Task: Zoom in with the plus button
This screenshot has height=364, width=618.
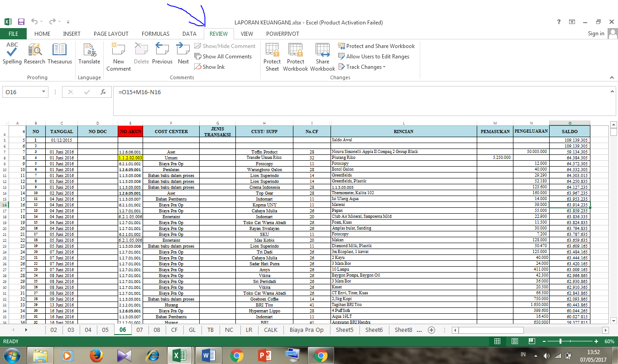Action: [596, 341]
